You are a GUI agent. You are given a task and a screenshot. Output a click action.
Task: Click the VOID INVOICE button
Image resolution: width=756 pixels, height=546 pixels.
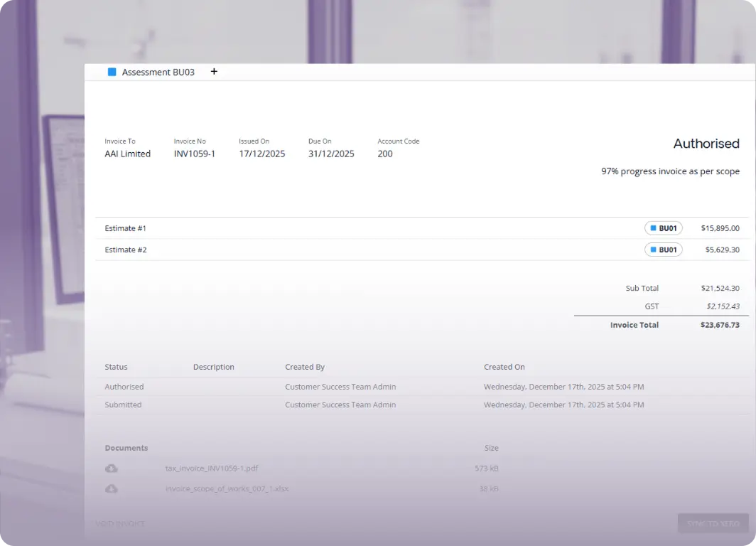(121, 523)
